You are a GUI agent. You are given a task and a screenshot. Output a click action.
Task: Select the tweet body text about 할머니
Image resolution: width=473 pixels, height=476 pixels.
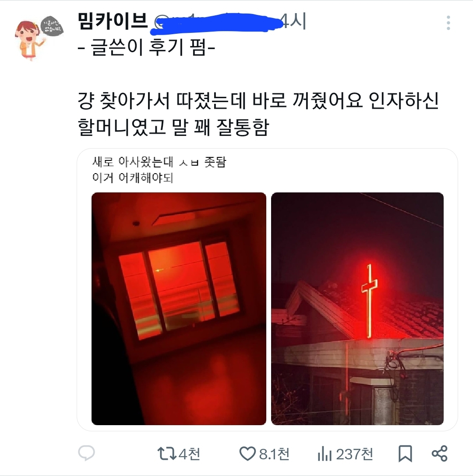(258, 114)
